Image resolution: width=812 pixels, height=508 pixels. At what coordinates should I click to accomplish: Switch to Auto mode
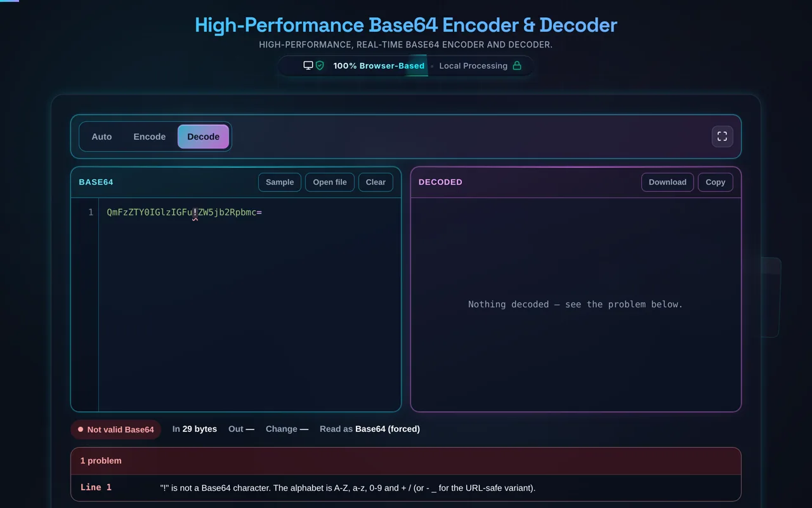[101, 137]
